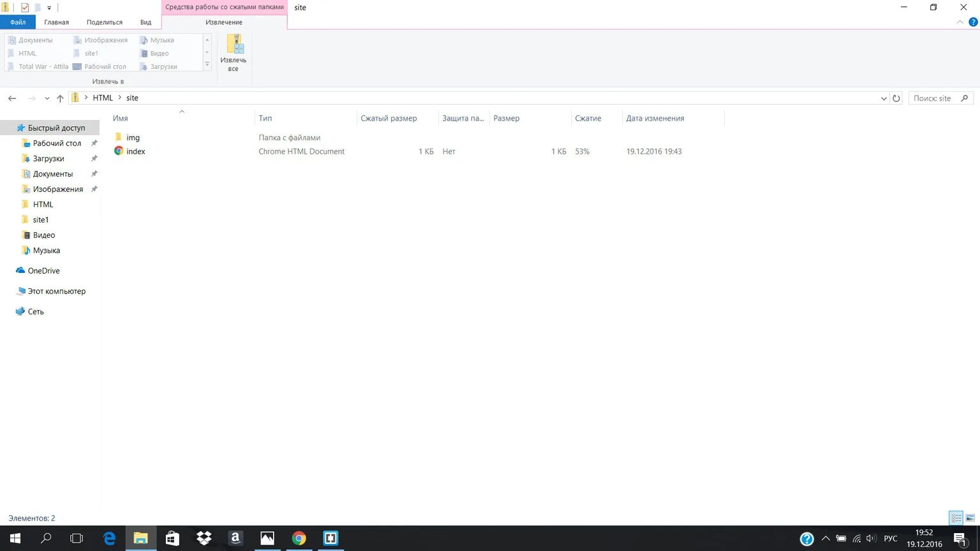Open the File tab

[x=18, y=22]
